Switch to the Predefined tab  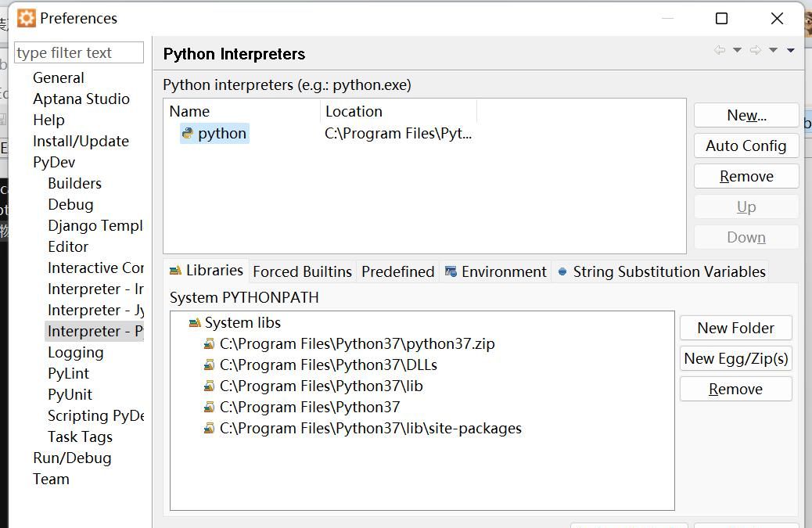(397, 271)
